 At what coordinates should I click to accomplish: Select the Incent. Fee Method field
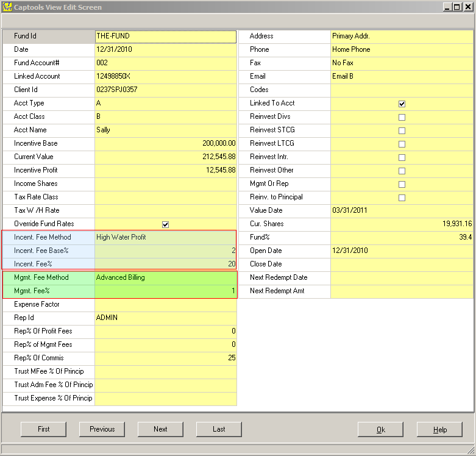pyautogui.click(x=165, y=237)
